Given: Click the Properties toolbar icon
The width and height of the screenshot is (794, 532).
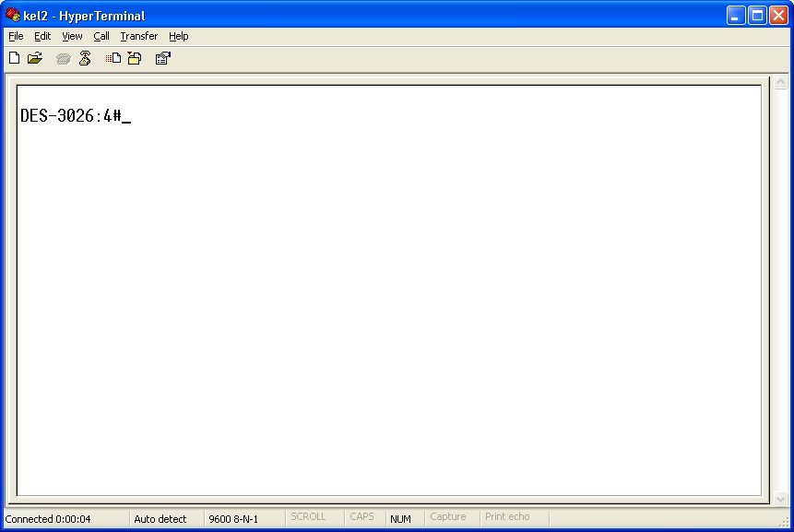Looking at the screenshot, I should click(163, 58).
